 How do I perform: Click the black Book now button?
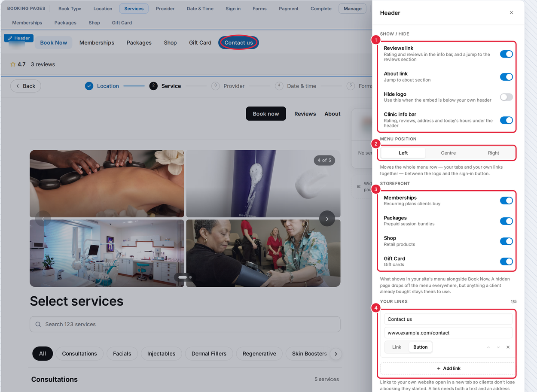tap(265, 114)
